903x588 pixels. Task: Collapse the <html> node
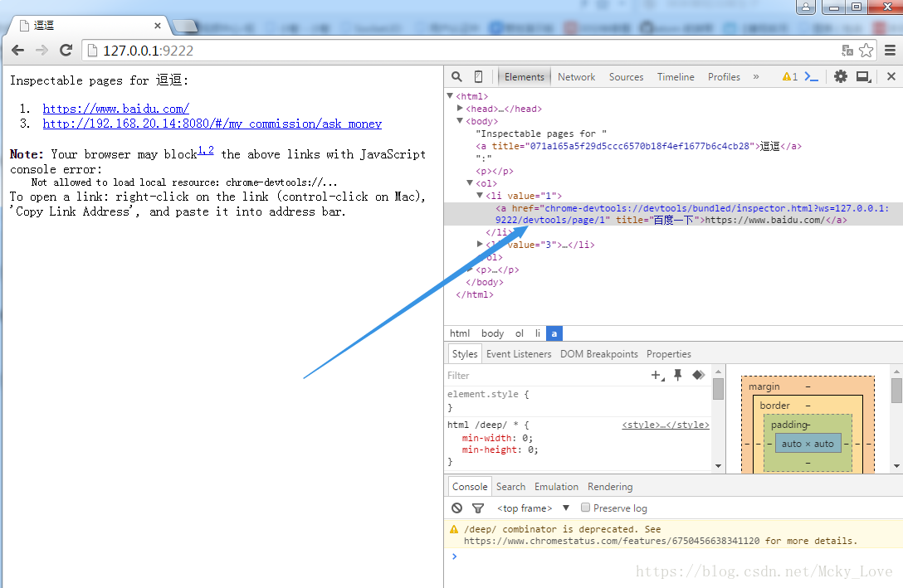click(x=451, y=96)
